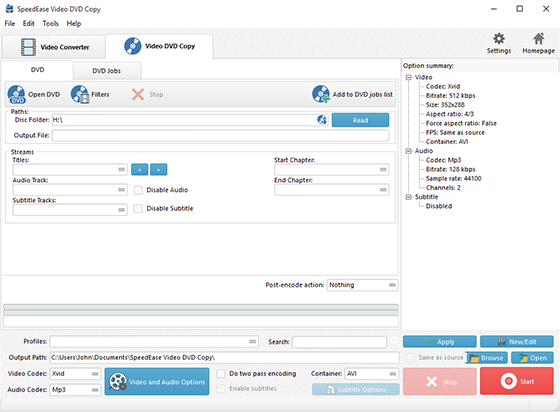Click the New/Edit profile icon
The width and height of the screenshot is (560, 412).
tap(502, 342)
